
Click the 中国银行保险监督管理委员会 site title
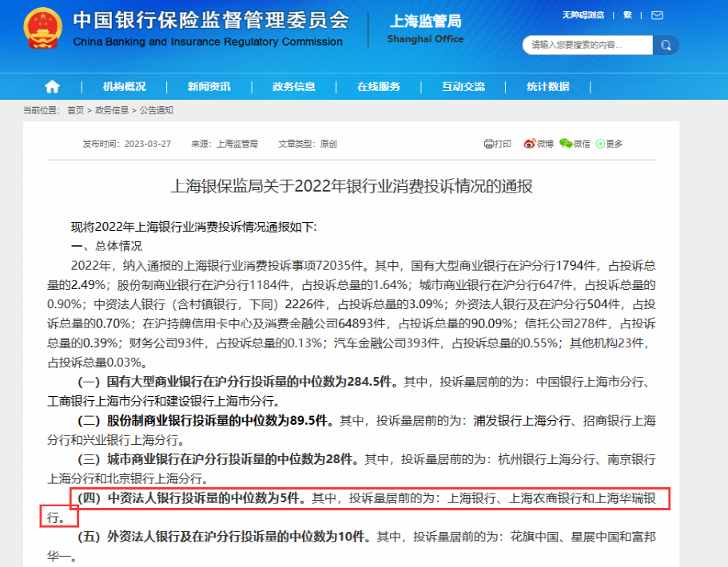tap(211, 20)
